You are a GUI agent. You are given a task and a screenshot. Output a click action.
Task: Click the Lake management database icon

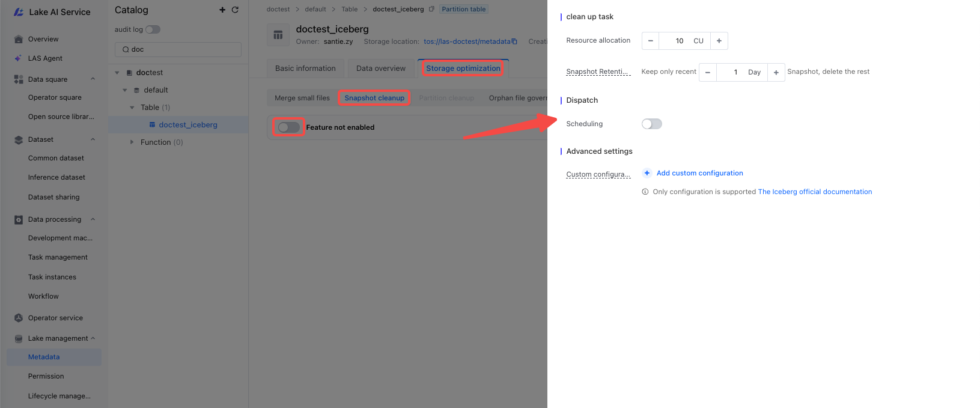tap(19, 338)
